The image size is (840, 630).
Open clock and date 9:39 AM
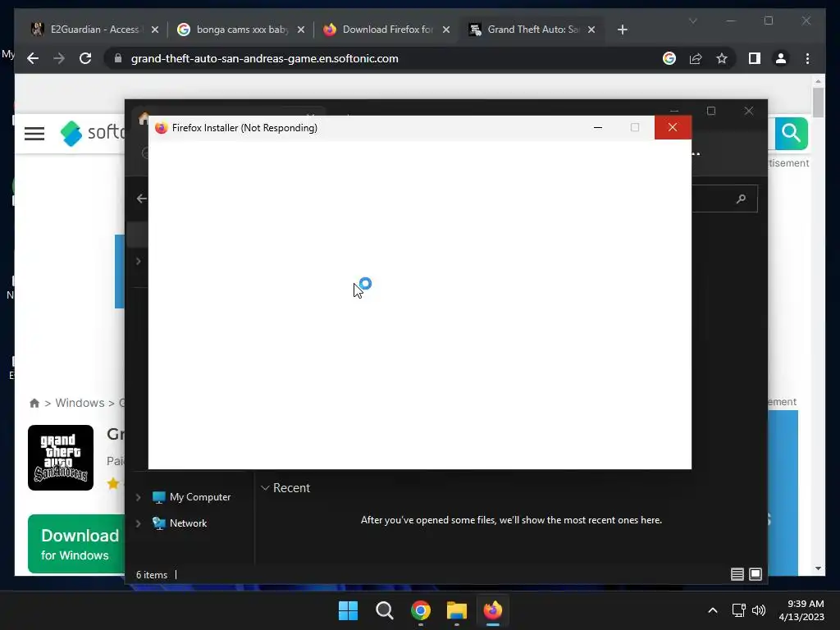(801, 610)
